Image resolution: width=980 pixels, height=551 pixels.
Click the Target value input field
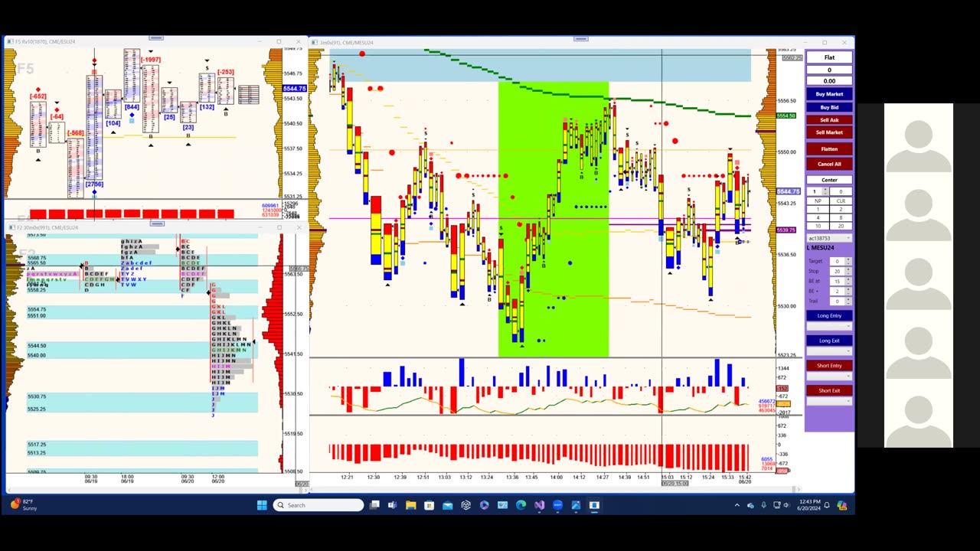click(x=838, y=261)
